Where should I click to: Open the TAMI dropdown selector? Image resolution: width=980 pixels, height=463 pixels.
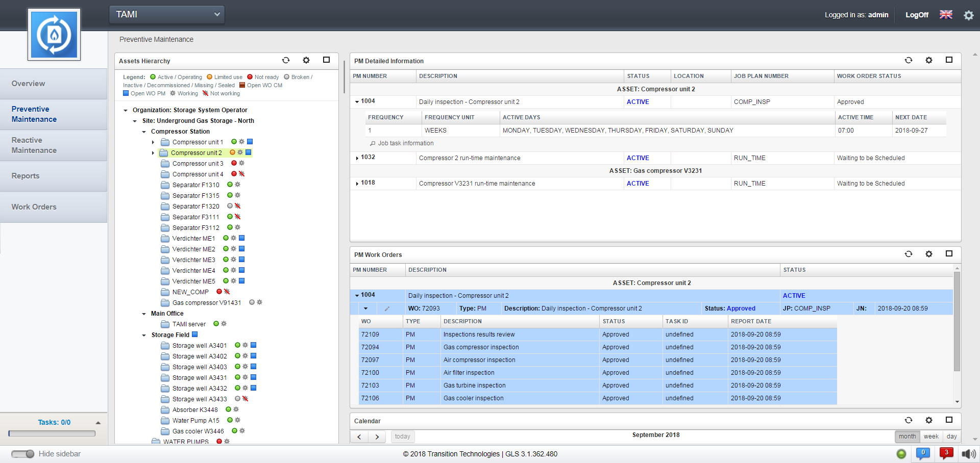(167, 14)
